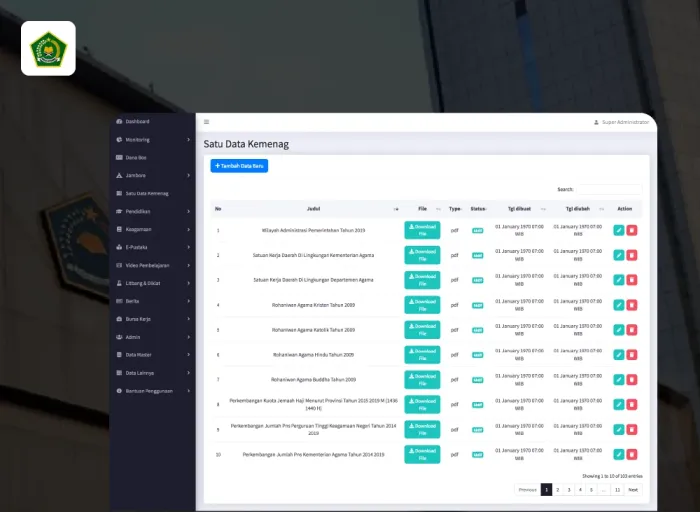This screenshot has height=512, width=700.
Task: Sort table by Tgl diubah column
Action: tap(578, 209)
